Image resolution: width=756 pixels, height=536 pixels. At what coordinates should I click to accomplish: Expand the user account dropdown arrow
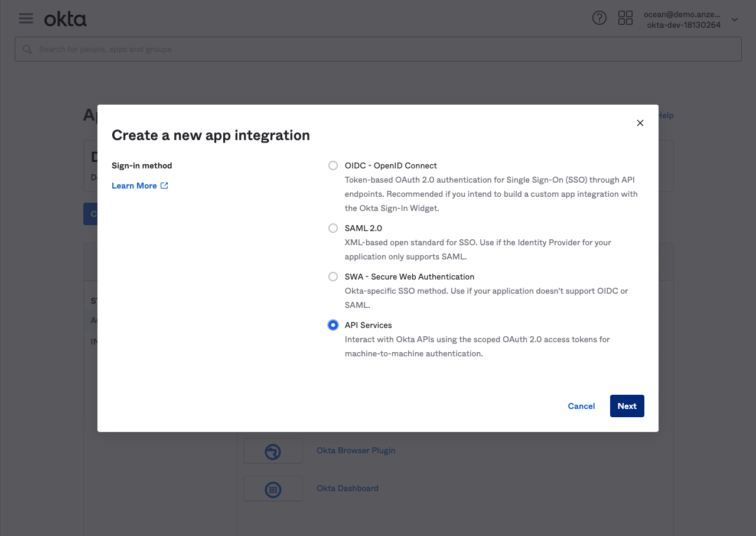point(735,20)
